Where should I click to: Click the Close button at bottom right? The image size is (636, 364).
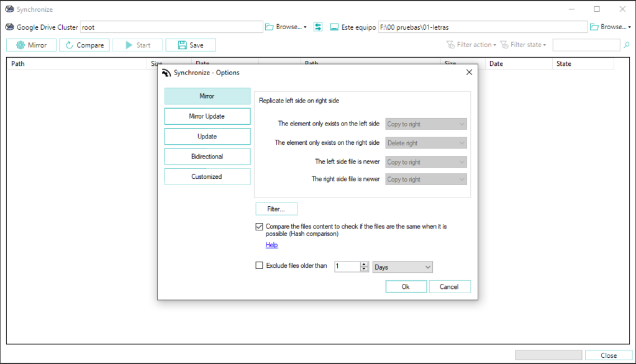tap(609, 355)
